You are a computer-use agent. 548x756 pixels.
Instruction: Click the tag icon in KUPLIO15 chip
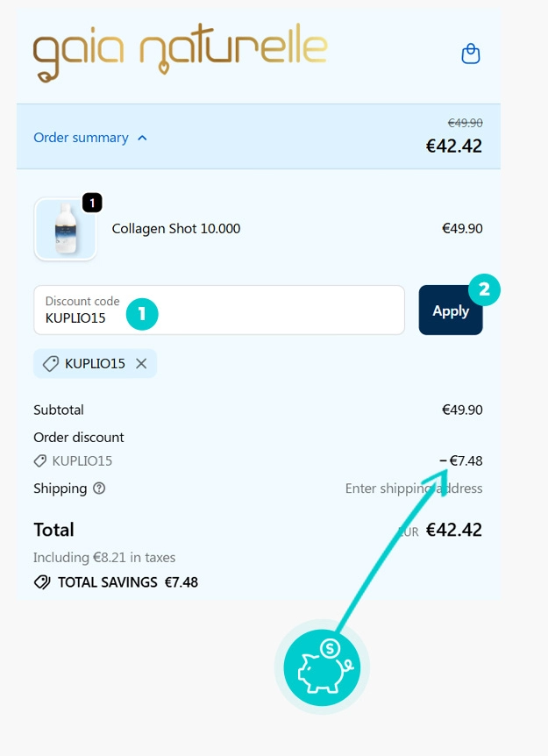(x=51, y=364)
